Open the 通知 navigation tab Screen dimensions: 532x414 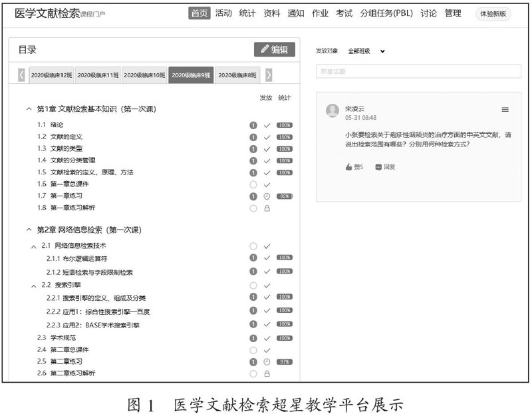click(x=296, y=13)
